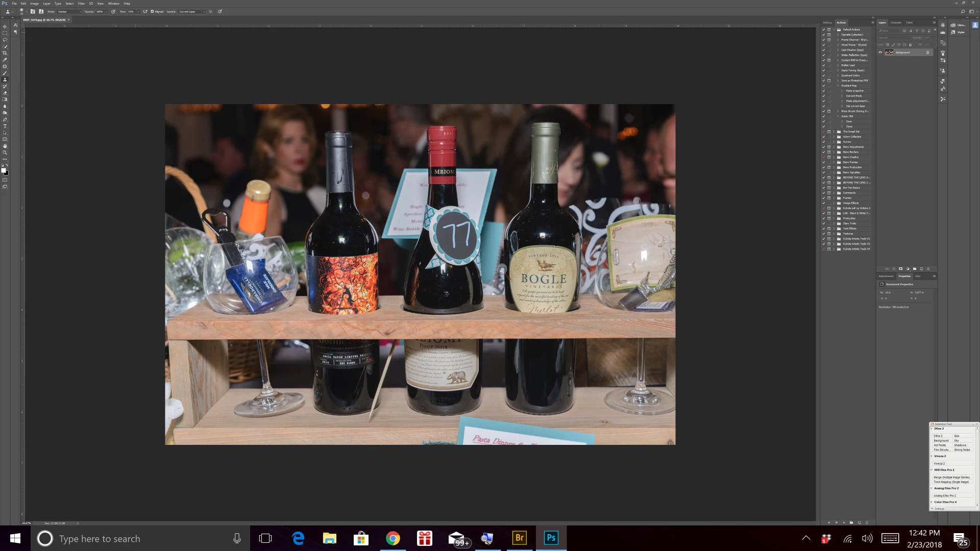Open Photoshop from the Windows taskbar
The image size is (980, 551).
[551, 538]
